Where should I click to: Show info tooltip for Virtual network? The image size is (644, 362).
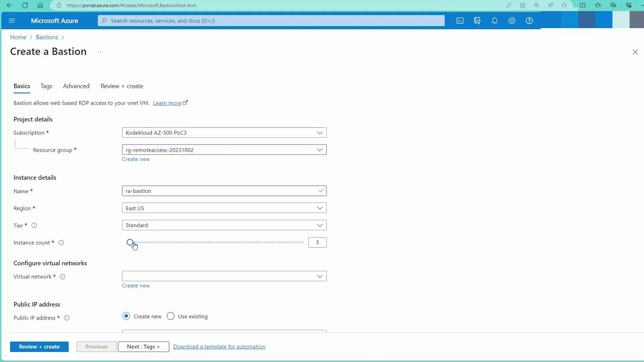click(x=62, y=277)
